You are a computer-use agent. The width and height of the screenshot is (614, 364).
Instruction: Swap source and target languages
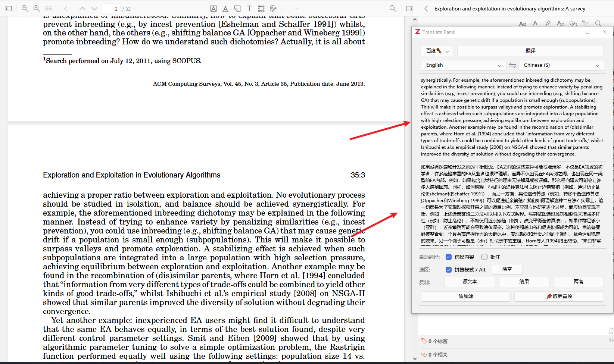512,65
